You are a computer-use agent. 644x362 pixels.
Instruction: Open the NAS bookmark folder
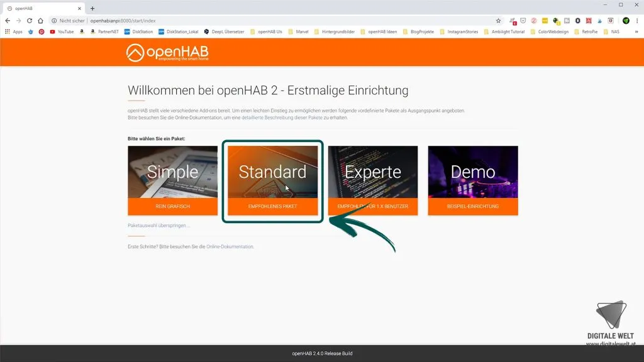pos(611,31)
